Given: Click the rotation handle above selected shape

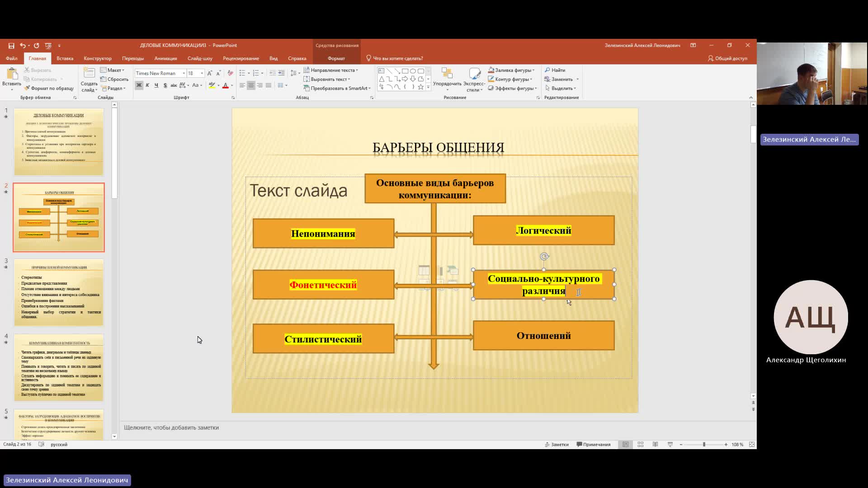Looking at the screenshot, I should click(544, 257).
